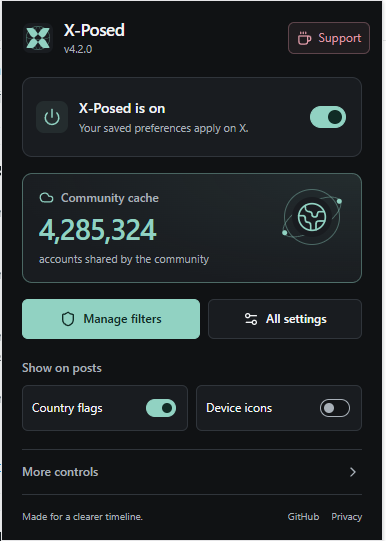386x541 pixels.
Task: Click the 'Show on posts' heading
Action: pos(62,368)
